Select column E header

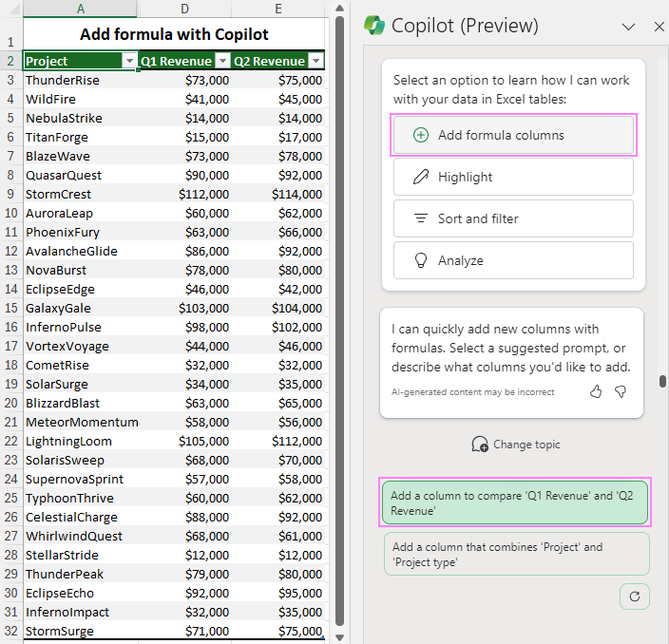click(x=278, y=9)
